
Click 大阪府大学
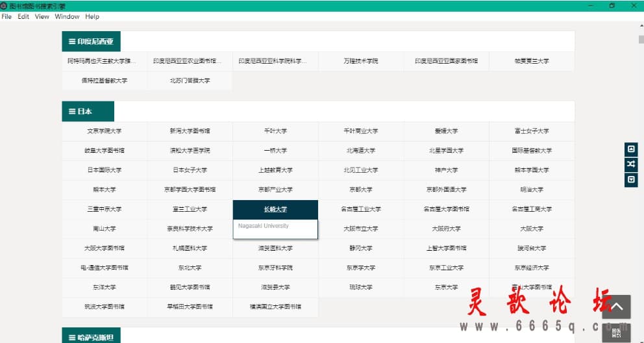tap(447, 229)
